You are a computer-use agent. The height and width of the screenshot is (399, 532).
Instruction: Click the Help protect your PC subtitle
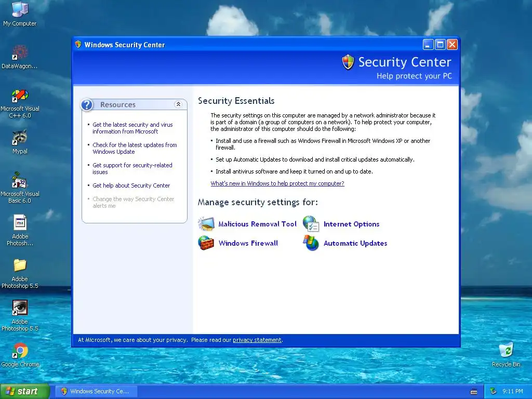tap(414, 76)
